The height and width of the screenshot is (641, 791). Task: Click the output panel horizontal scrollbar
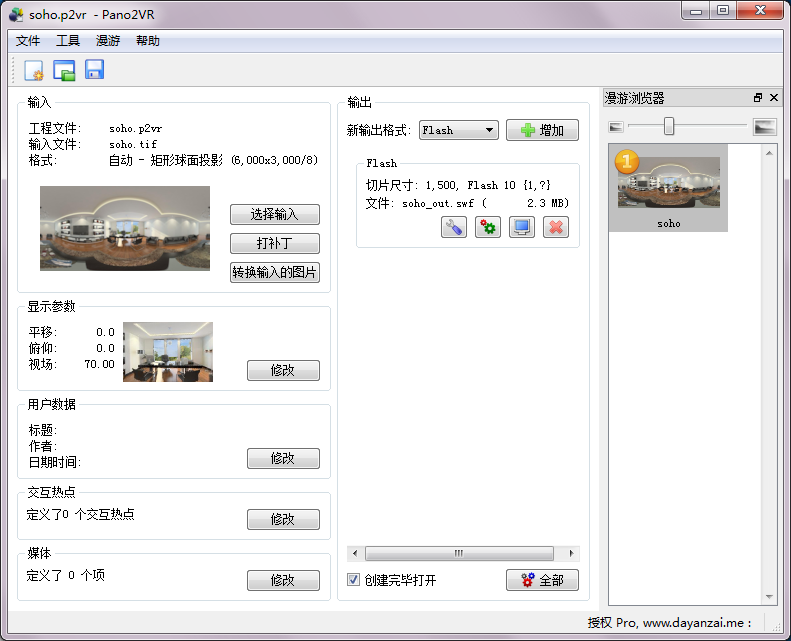point(460,553)
